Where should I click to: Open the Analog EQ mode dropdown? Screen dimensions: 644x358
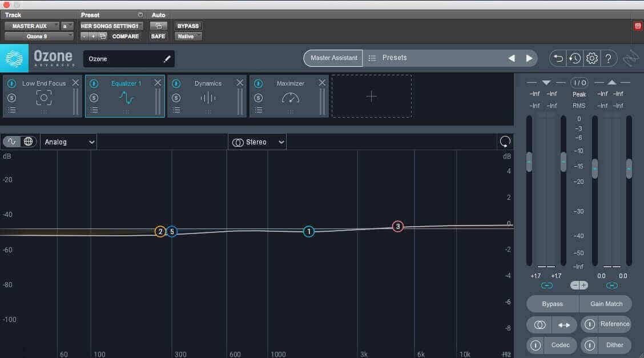69,142
